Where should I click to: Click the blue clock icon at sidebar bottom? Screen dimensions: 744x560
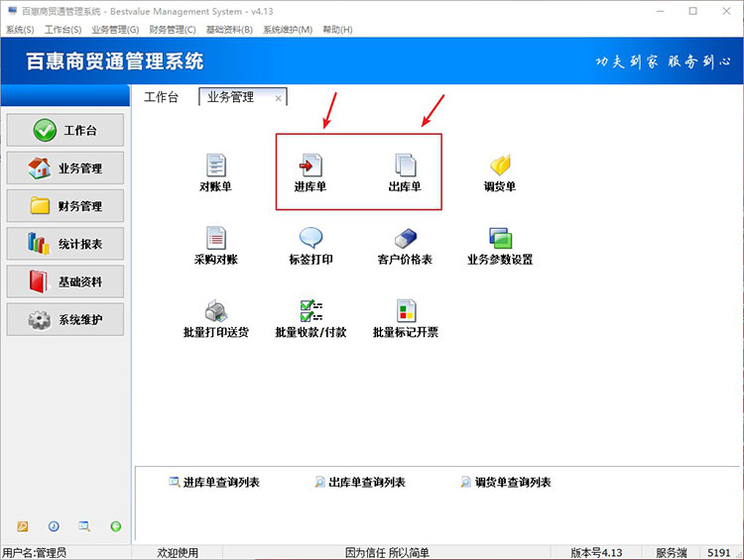tap(54, 526)
